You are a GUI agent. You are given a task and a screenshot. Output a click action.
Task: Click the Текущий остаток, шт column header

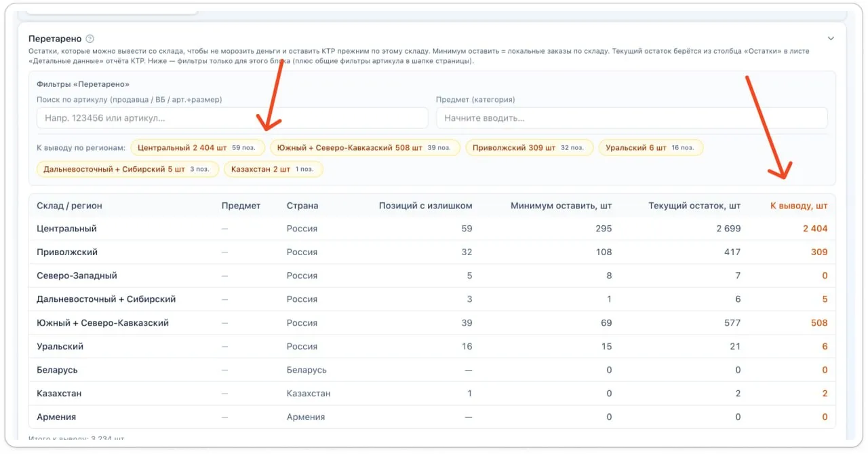694,206
